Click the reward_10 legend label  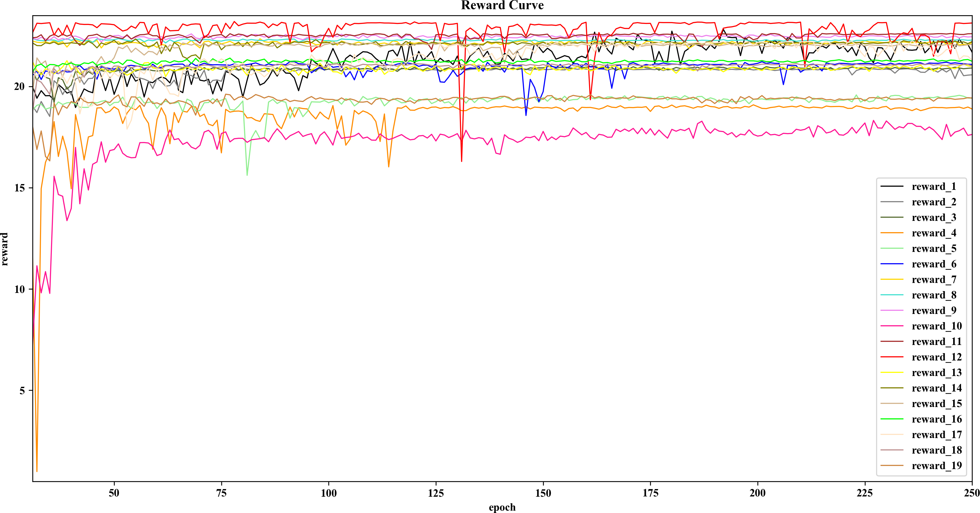(x=937, y=326)
